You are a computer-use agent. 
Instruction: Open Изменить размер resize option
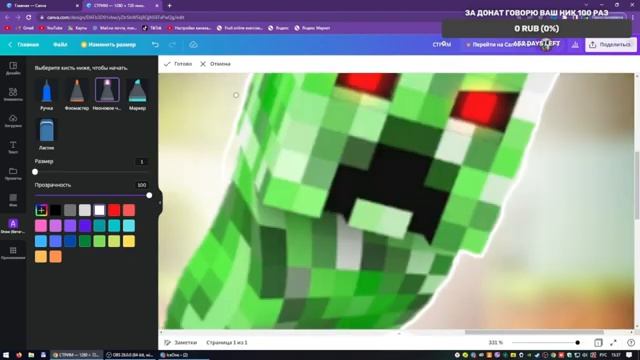click(108, 44)
